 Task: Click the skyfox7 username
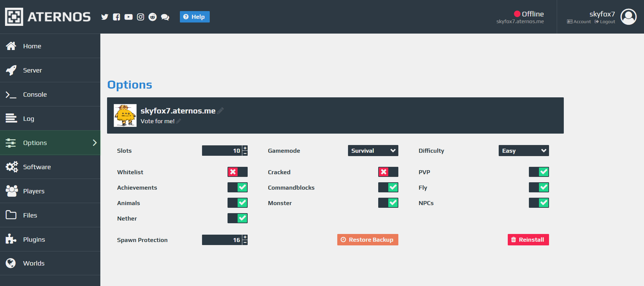click(x=602, y=14)
